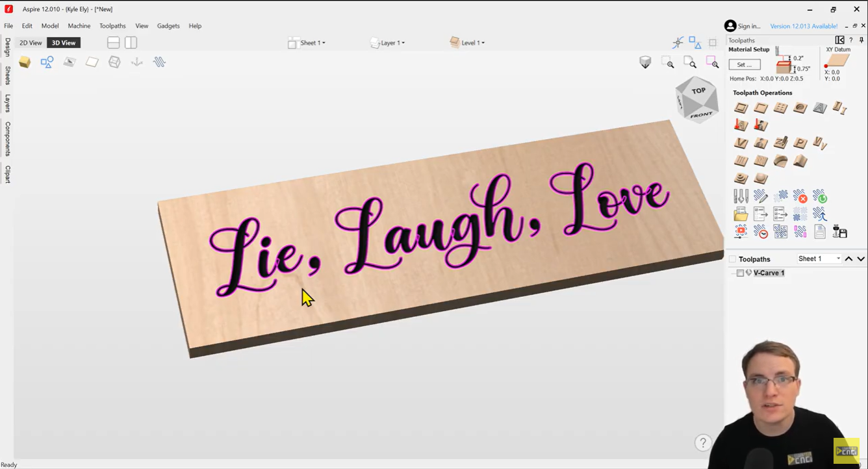The image size is (868, 469).
Task: Estimate machining time with the clock icon
Action: [761, 232]
